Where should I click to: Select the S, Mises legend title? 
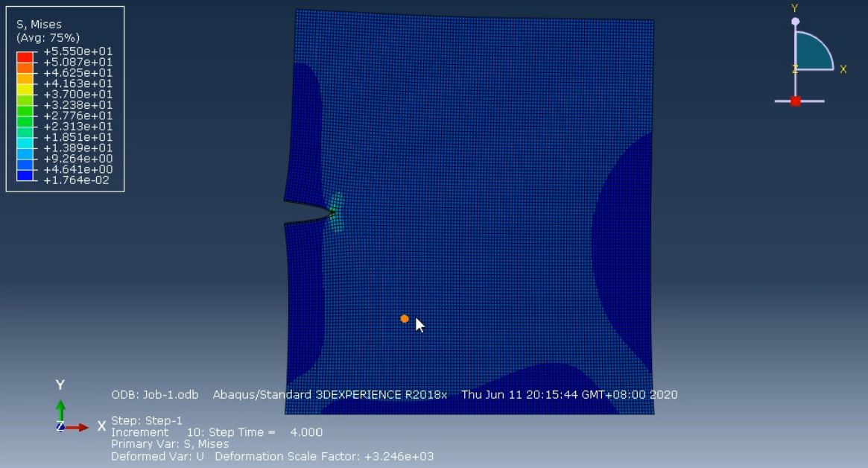pos(39,25)
